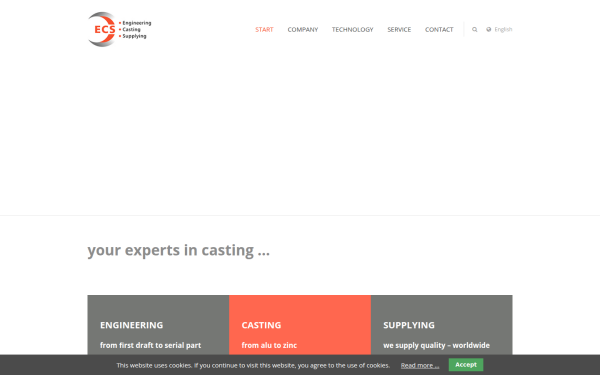Click the ECS logo in the header

[x=119, y=29]
